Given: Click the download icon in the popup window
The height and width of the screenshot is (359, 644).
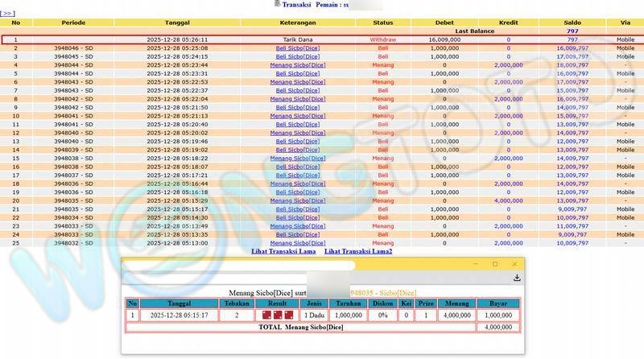Looking at the screenshot, I should click(517, 278).
